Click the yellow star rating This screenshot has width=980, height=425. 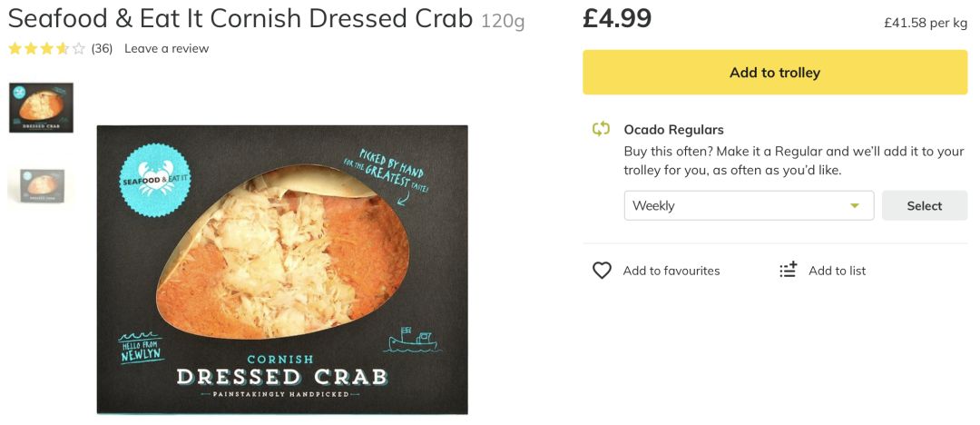(x=46, y=49)
